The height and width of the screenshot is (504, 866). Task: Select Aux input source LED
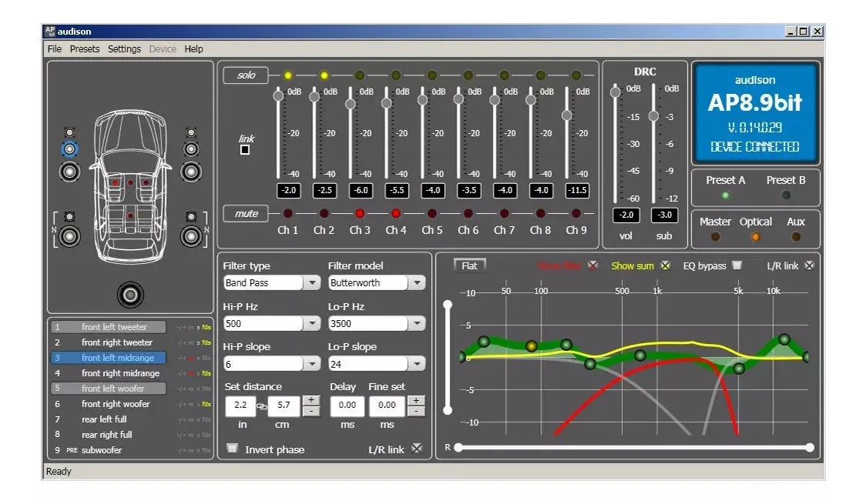[796, 237]
